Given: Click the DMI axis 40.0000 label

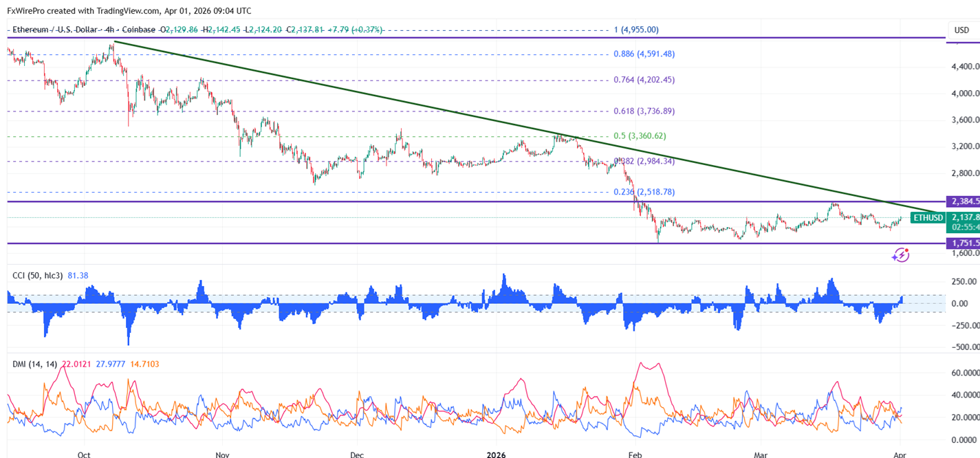Looking at the screenshot, I should tap(965, 395).
